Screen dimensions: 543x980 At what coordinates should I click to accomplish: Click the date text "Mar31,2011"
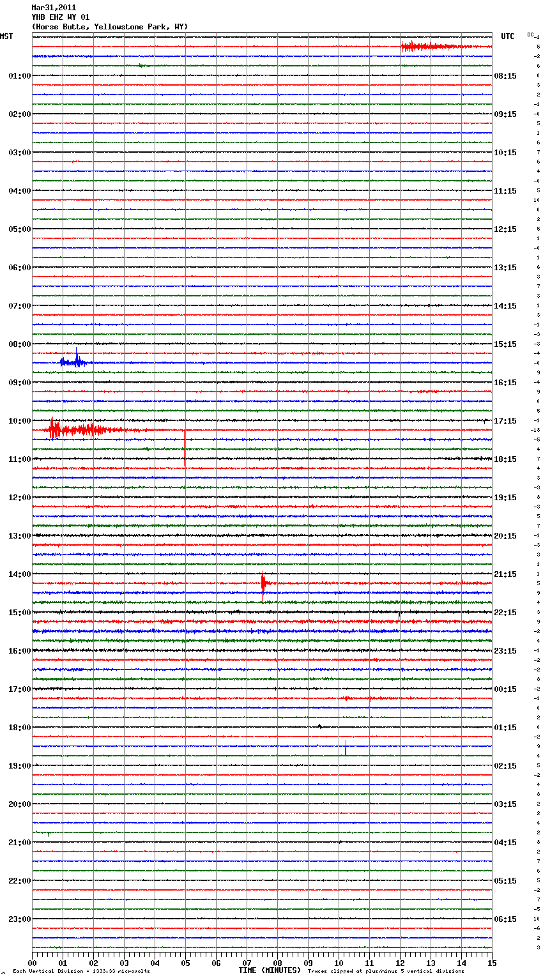coord(54,8)
